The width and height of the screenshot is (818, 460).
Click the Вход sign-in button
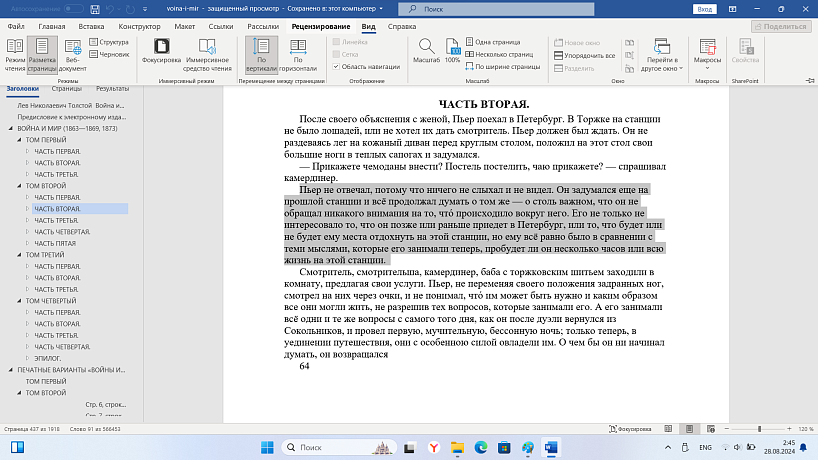(x=704, y=9)
